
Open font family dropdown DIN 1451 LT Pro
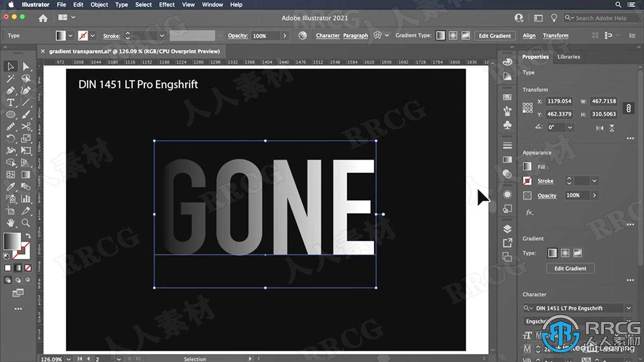[629, 308]
